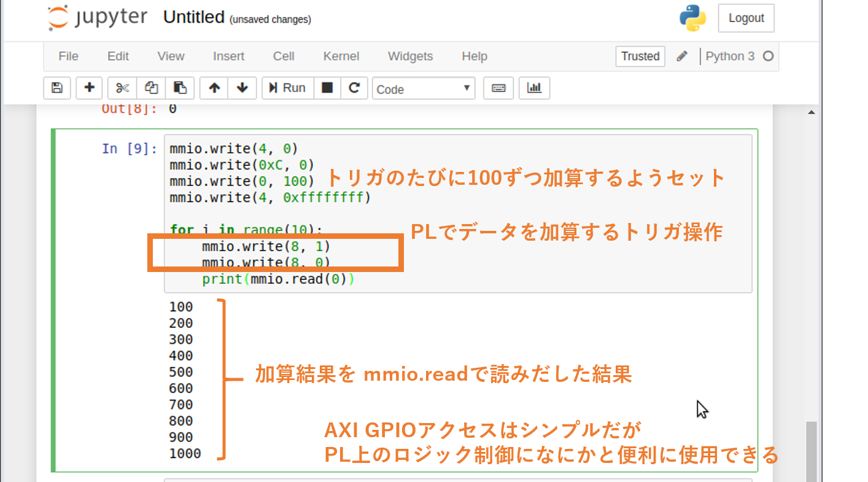Move the selected cell down
868x482 pixels.
tap(242, 88)
